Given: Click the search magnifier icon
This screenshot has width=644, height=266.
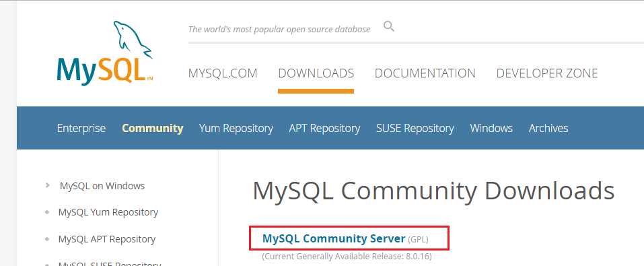Looking at the screenshot, I should 388,27.
